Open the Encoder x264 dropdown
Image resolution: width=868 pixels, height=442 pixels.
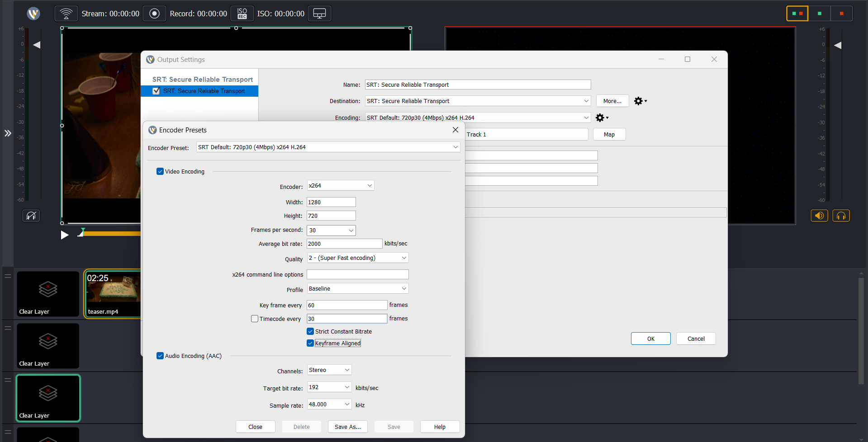pos(341,185)
